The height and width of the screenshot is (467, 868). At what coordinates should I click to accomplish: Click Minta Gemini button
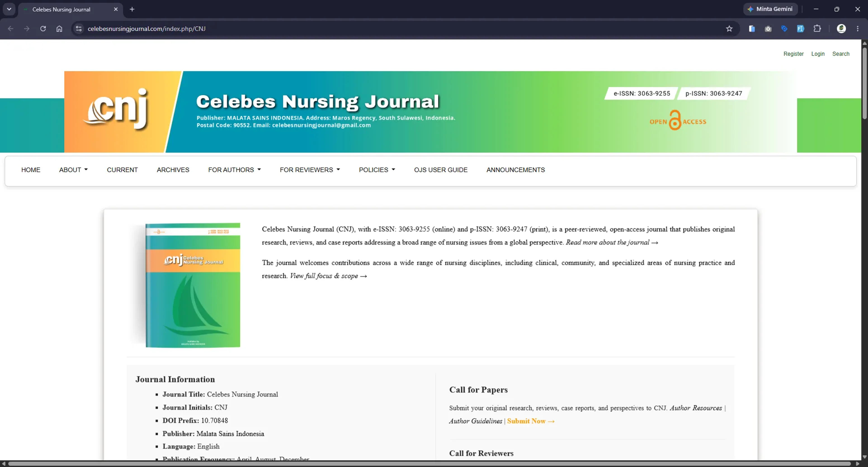[x=770, y=9]
